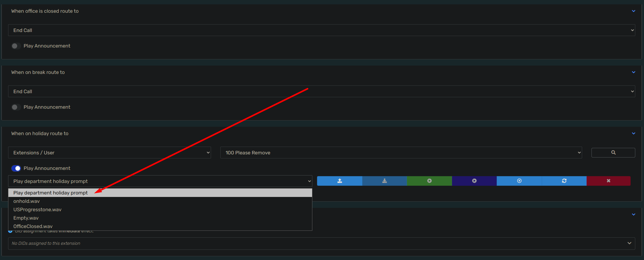Pick Empty.wav from the announcement list

point(160,218)
